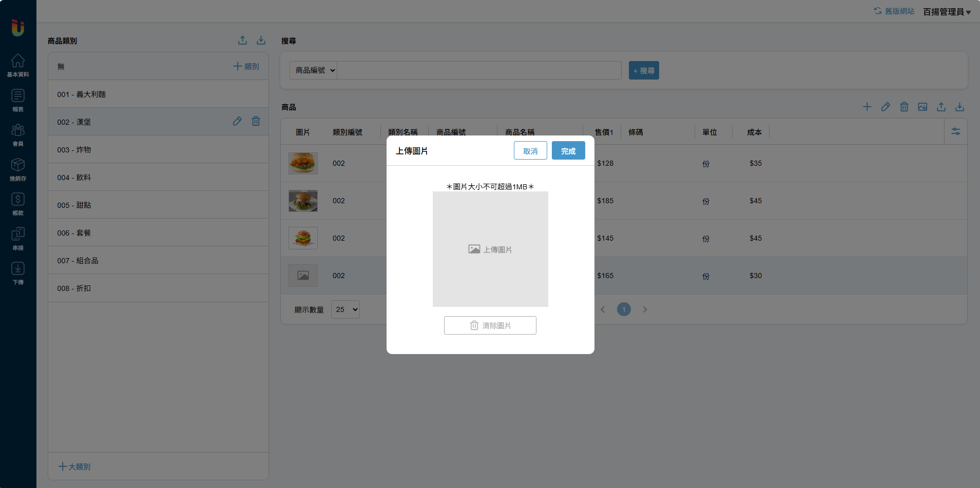Open the 報表 reports sidebar icon
Image resolution: width=980 pixels, height=488 pixels.
click(18, 100)
